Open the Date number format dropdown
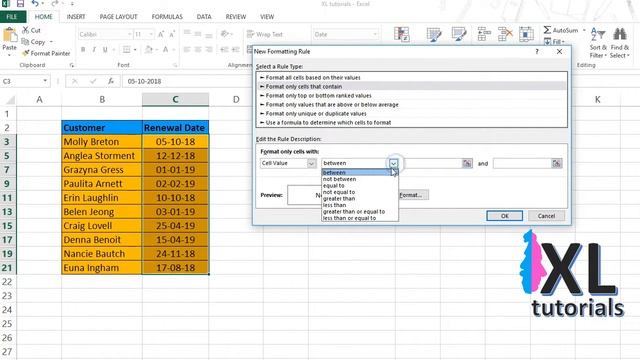The height and width of the screenshot is (360, 640). click(x=375, y=34)
